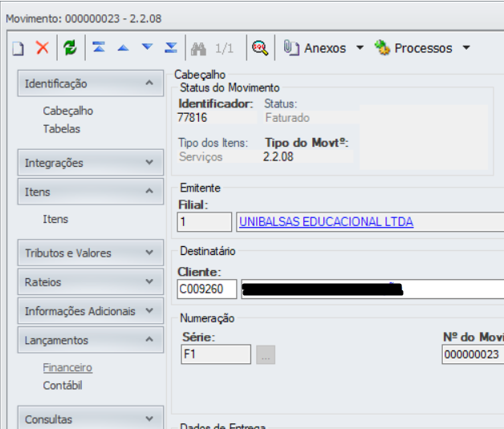Click the Cliente code input field
The height and width of the screenshot is (429, 504).
point(206,289)
